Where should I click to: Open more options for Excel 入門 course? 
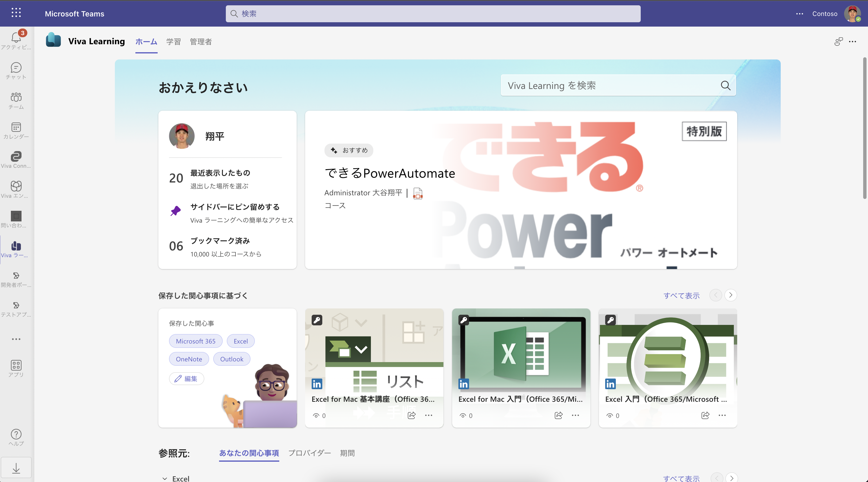[x=722, y=415]
